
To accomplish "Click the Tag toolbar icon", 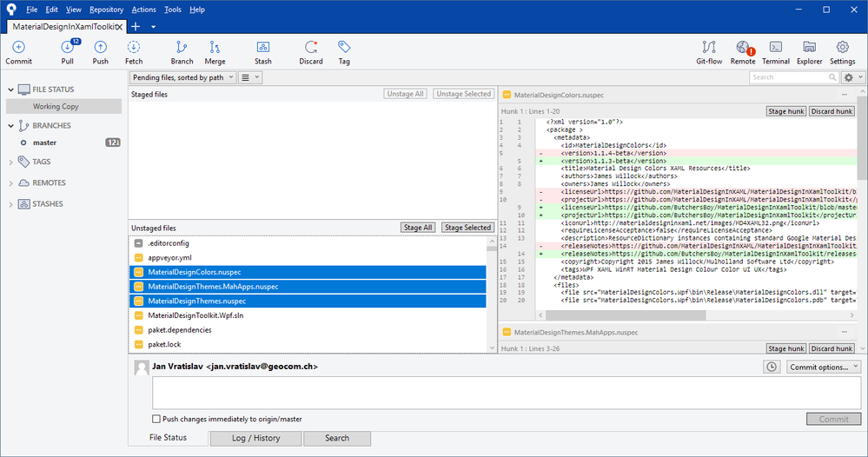I will coord(344,52).
